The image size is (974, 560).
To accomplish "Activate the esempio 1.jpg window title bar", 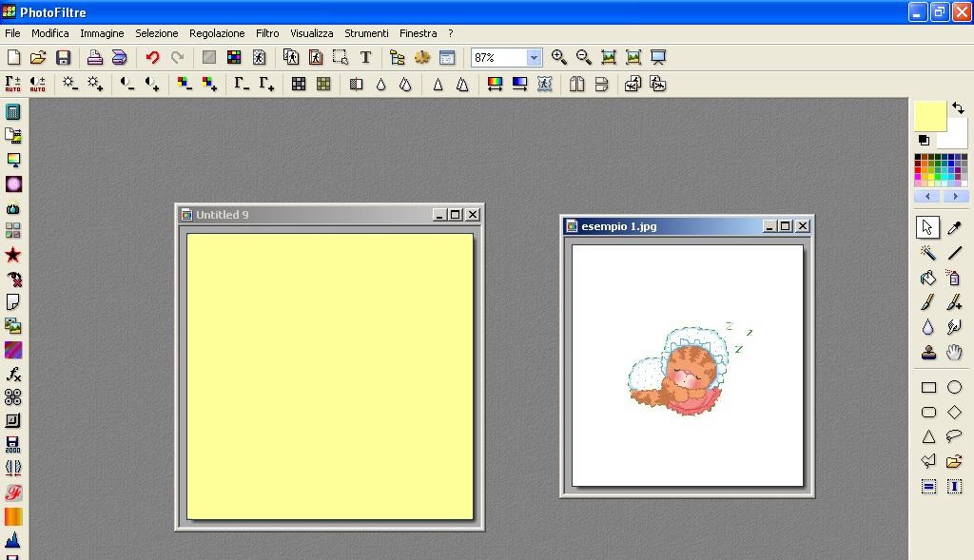I will tap(666, 226).
